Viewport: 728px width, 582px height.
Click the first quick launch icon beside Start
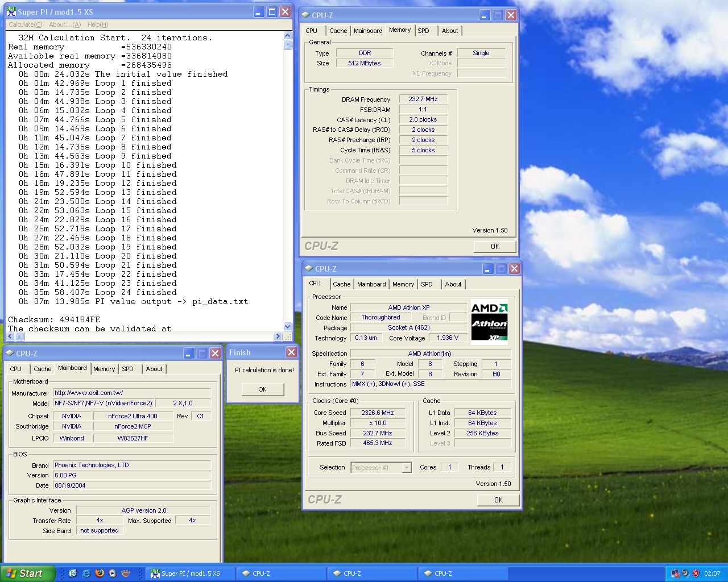click(73, 573)
